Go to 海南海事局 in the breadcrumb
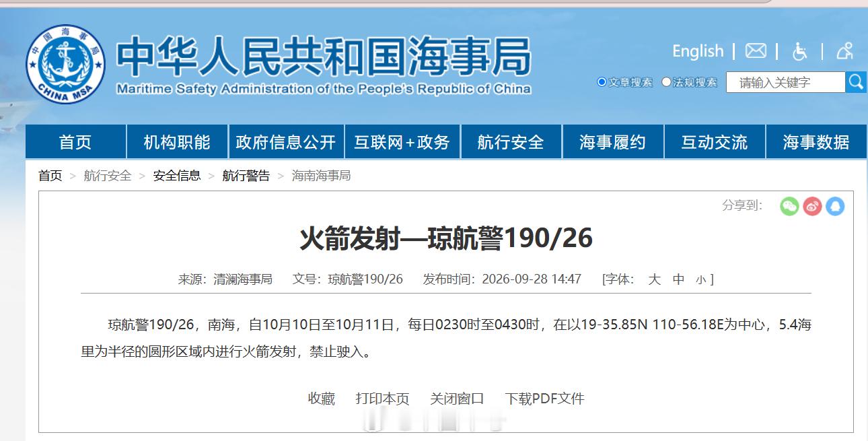Image resolution: width=868 pixels, height=441 pixels. click(x=321, y=176)
